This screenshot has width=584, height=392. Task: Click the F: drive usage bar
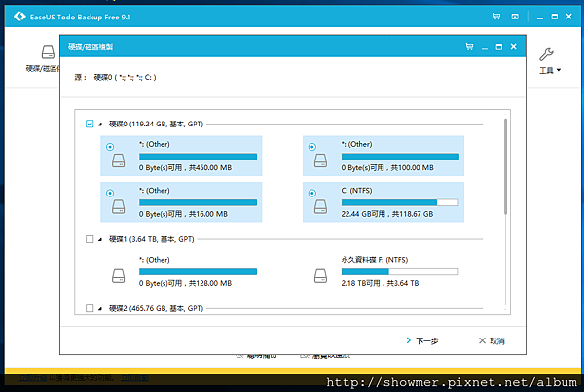(x=400, y=271)
